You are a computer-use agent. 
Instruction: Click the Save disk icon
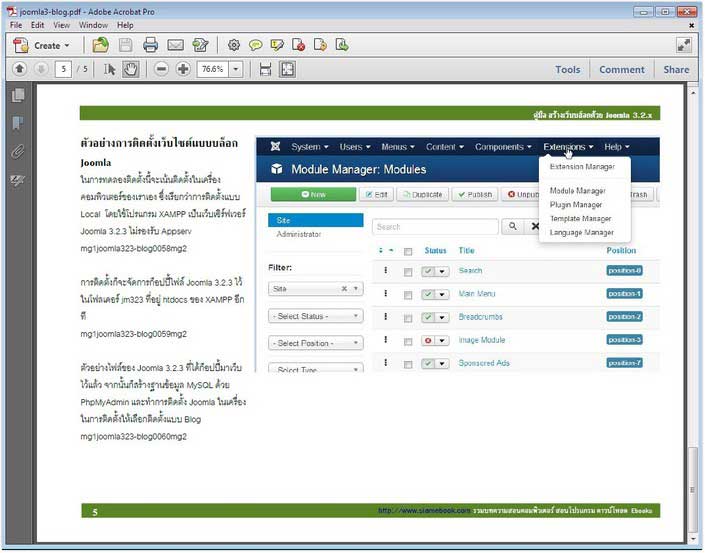pyautogui.click(x=125, y=45)
